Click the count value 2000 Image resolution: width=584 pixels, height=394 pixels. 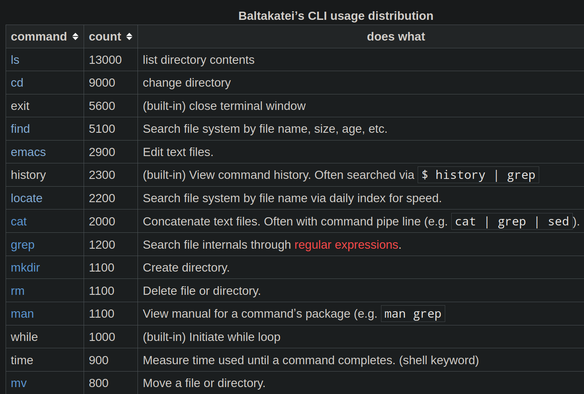(102, 222)
